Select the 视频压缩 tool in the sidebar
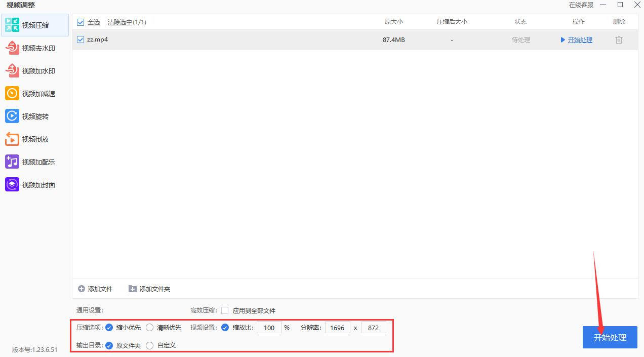This screenshot has height=357, width=644. tap(34, 25)
